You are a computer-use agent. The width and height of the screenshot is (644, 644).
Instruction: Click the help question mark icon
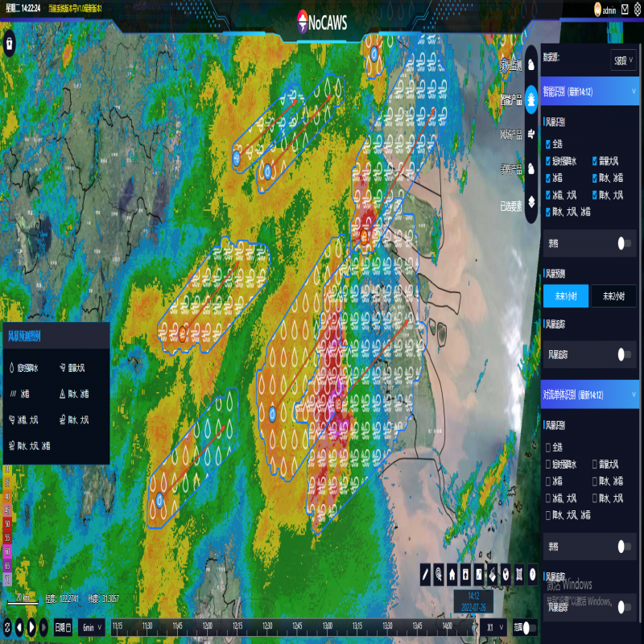532,575
